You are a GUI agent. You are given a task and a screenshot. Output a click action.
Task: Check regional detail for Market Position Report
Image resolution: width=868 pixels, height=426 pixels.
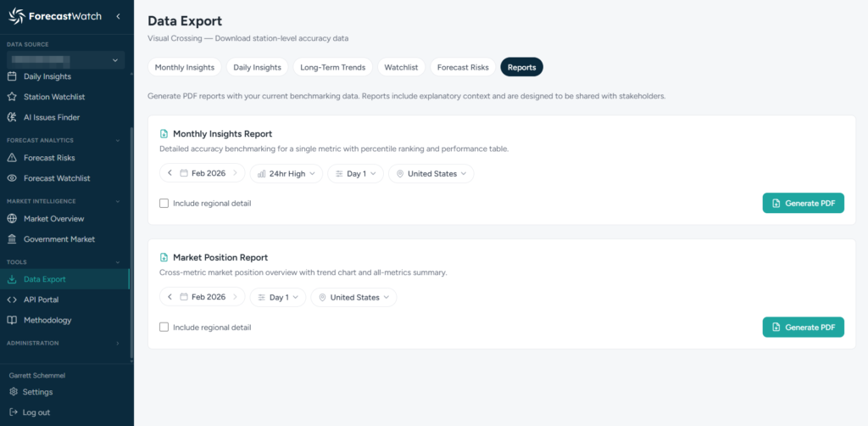click(164, 328)
